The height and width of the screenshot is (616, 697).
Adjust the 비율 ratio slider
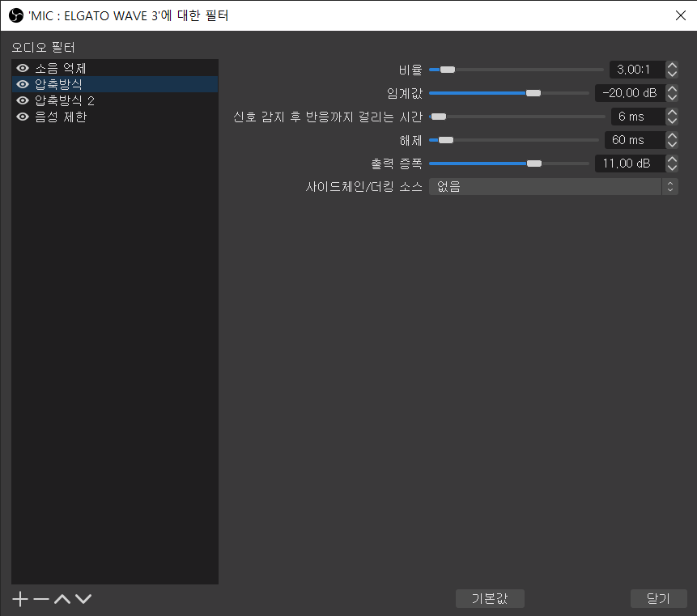tap(516, 70)
